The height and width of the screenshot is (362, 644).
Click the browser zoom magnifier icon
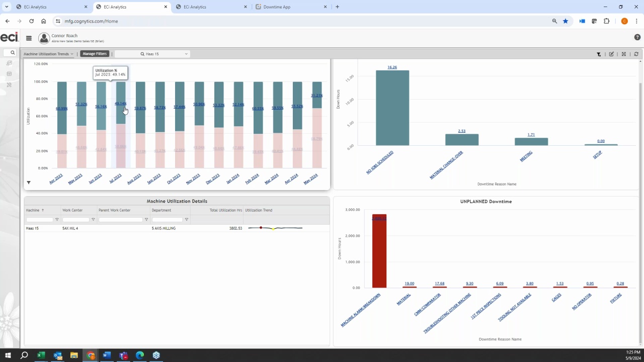coord(554,21)
